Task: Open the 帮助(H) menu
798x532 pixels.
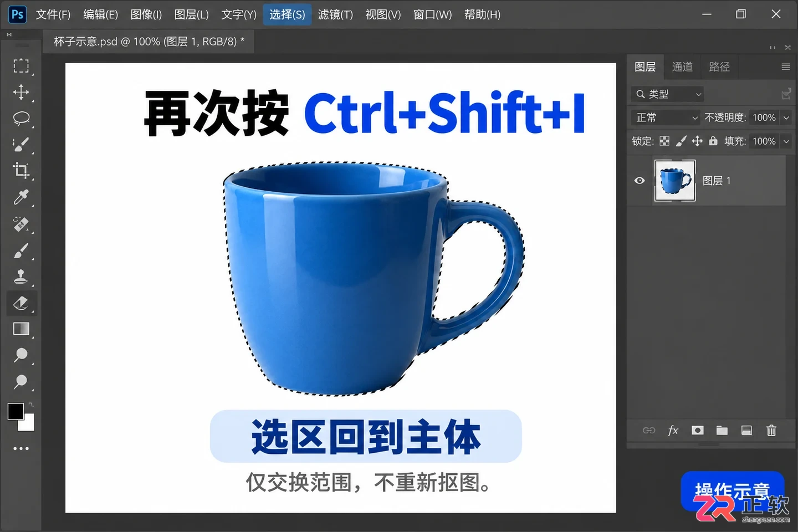Action: tap(482, 14)
